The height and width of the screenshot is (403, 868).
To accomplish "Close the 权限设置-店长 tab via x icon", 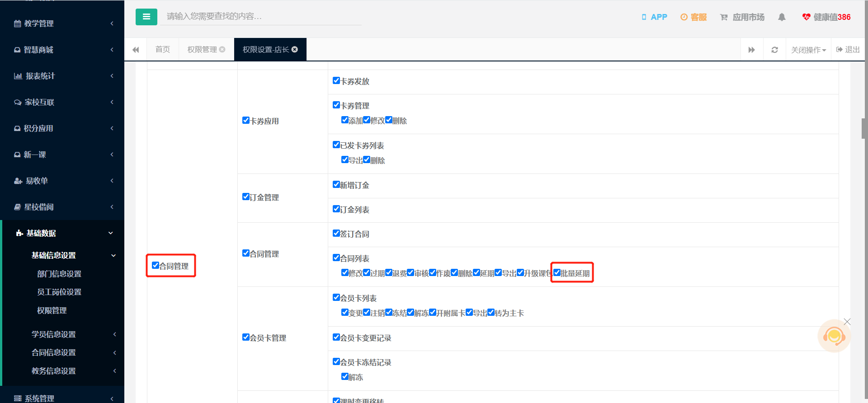I will 295,49.
